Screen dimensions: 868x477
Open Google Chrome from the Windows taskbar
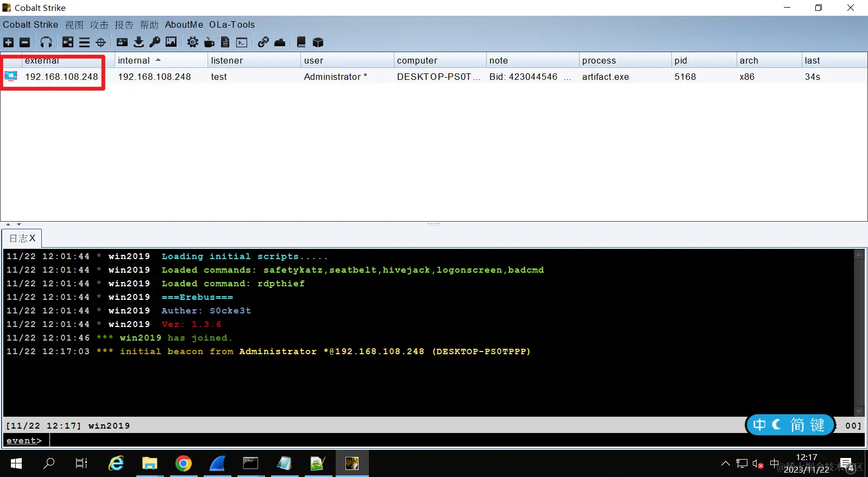(x=183, y=463)
